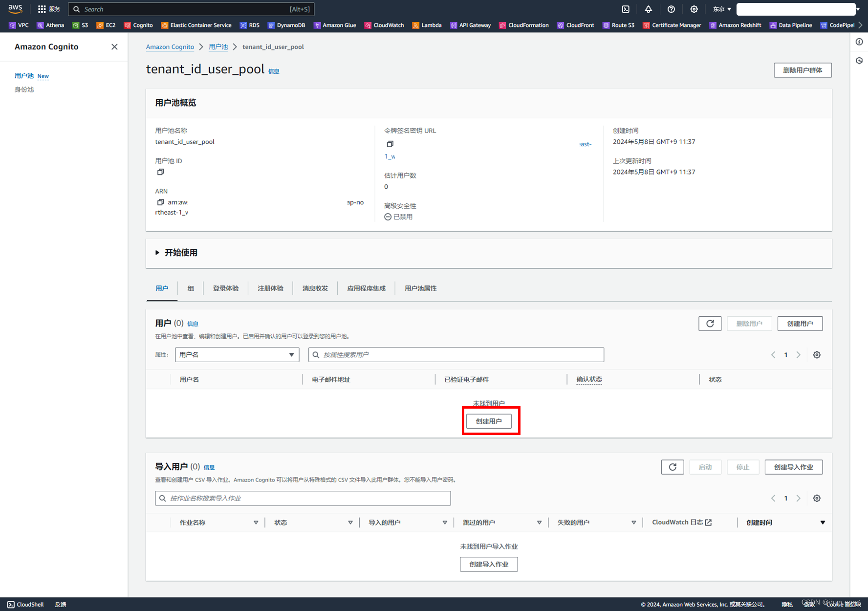The width and height of the screenshot is (868, 611).
Task: Click 创建用户 in users header
Action: (x=800, y=324)
